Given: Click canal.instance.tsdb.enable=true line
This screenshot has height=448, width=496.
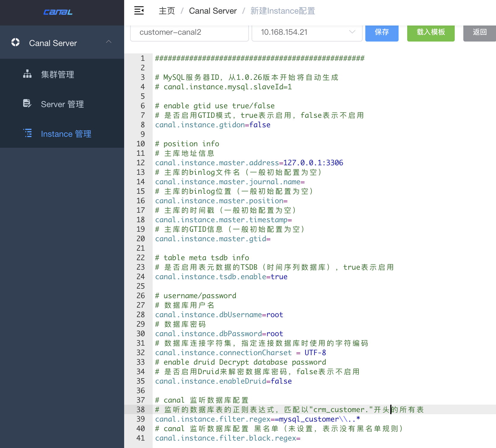Looking at the screenshot, I should 221,277.
